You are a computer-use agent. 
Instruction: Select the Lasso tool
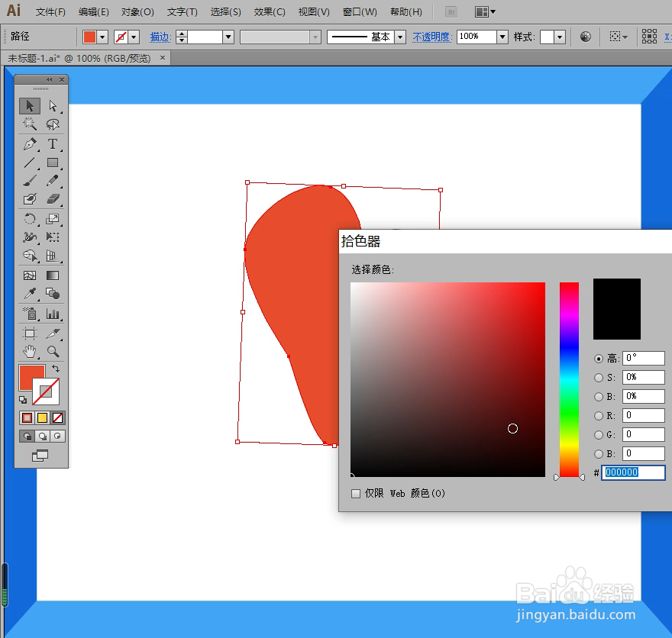coord(53,124)
